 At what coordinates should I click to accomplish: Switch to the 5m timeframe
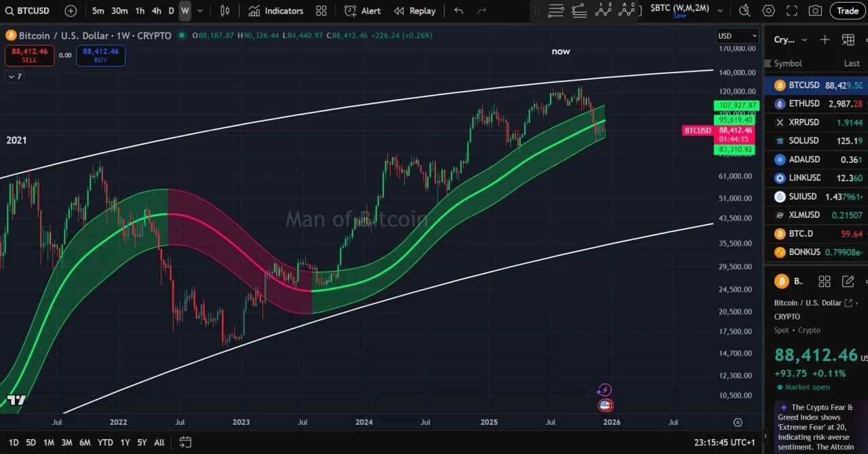pos(98,11)
